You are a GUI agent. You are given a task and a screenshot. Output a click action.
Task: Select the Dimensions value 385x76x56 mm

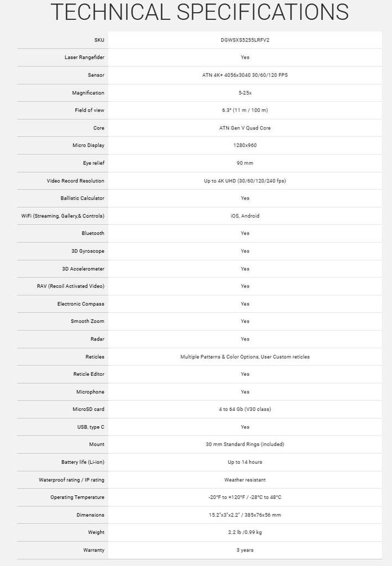click(245, 515)
